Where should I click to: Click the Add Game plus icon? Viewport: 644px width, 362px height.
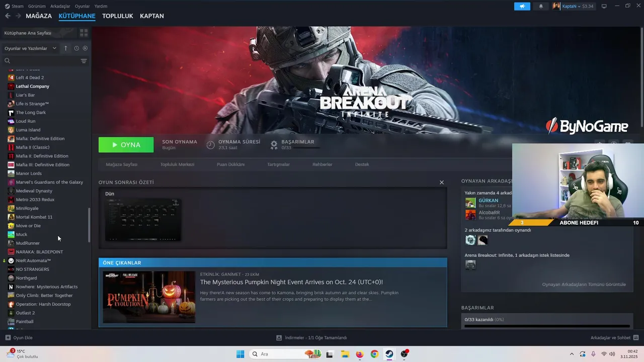8,338
